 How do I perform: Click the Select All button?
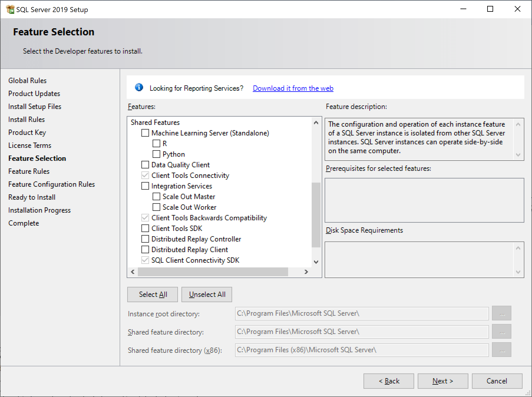[153, 295]
